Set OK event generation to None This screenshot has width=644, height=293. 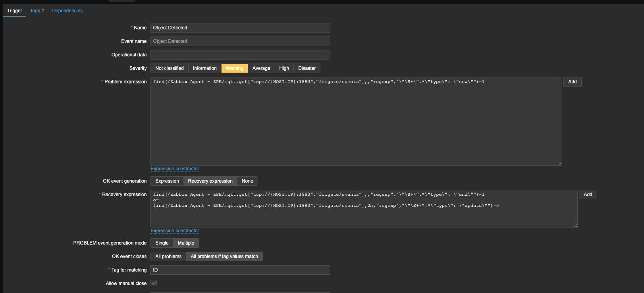coord(247,181)
